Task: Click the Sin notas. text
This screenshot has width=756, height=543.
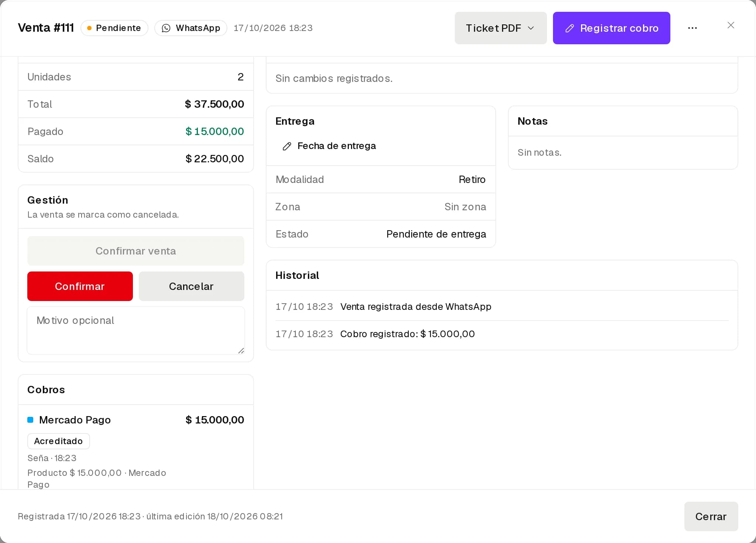Action: (x=539, y=152)
